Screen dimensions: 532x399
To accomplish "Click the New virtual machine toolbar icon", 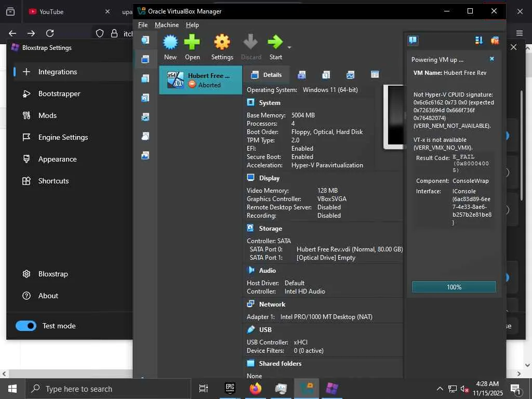I will pos(170,43).
